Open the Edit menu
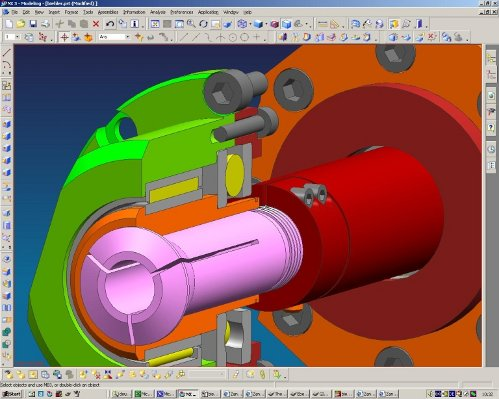499x399 pixels. pos(26,12)
